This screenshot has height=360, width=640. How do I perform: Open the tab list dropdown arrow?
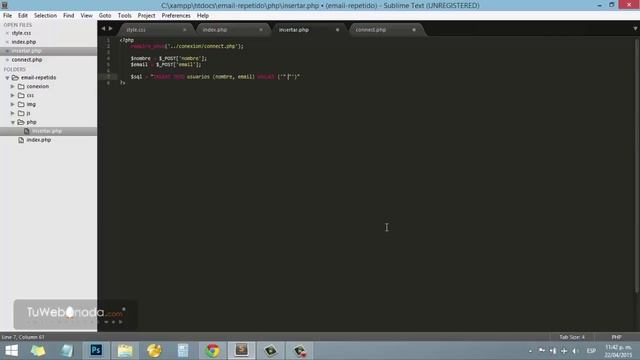635,29
